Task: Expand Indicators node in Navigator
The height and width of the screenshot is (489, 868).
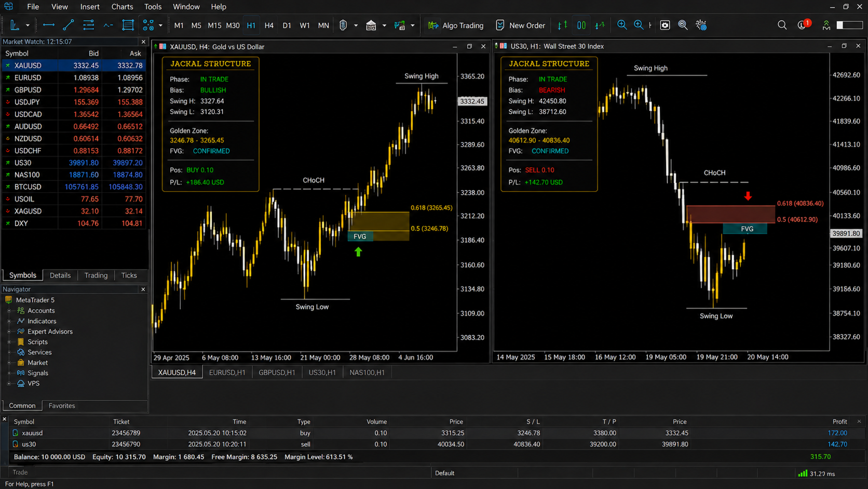Action: pos(9,321)
